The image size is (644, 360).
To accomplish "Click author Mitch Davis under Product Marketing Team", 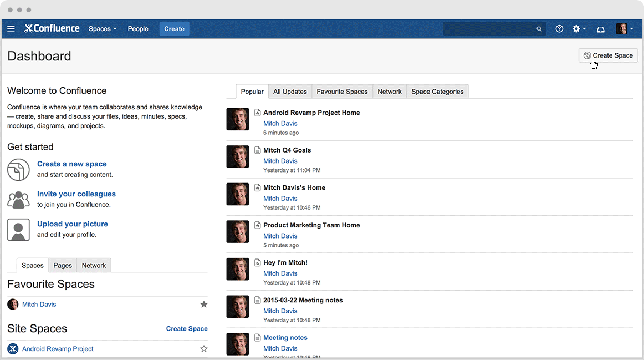I will [280, 236].
